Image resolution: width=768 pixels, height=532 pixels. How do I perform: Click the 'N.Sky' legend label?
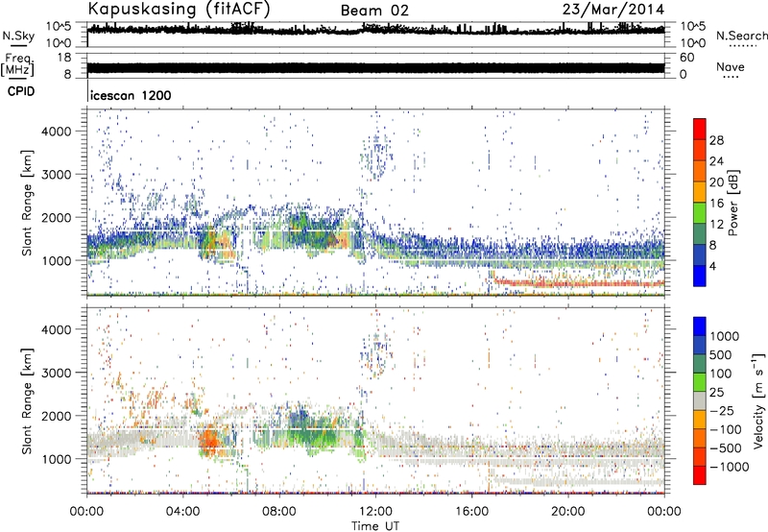point(18,36)
